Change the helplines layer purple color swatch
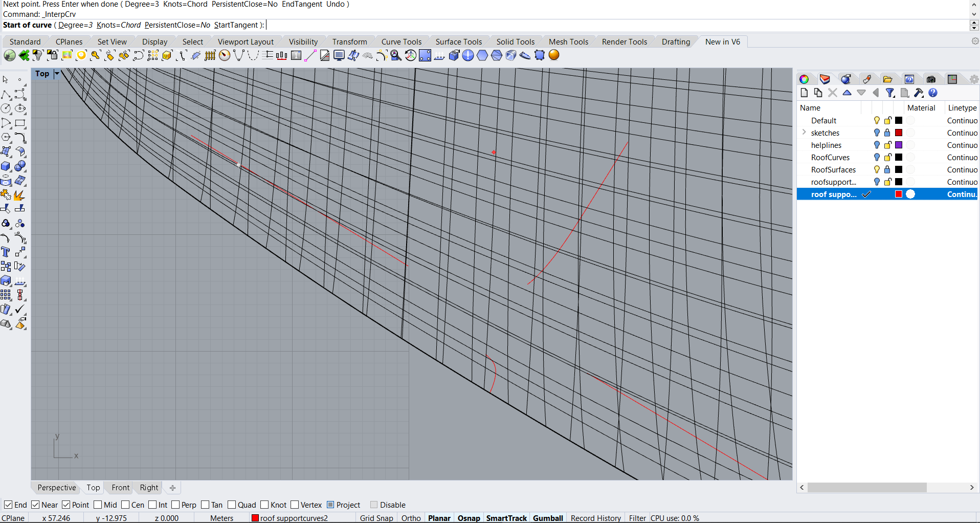 coord(899,145)
